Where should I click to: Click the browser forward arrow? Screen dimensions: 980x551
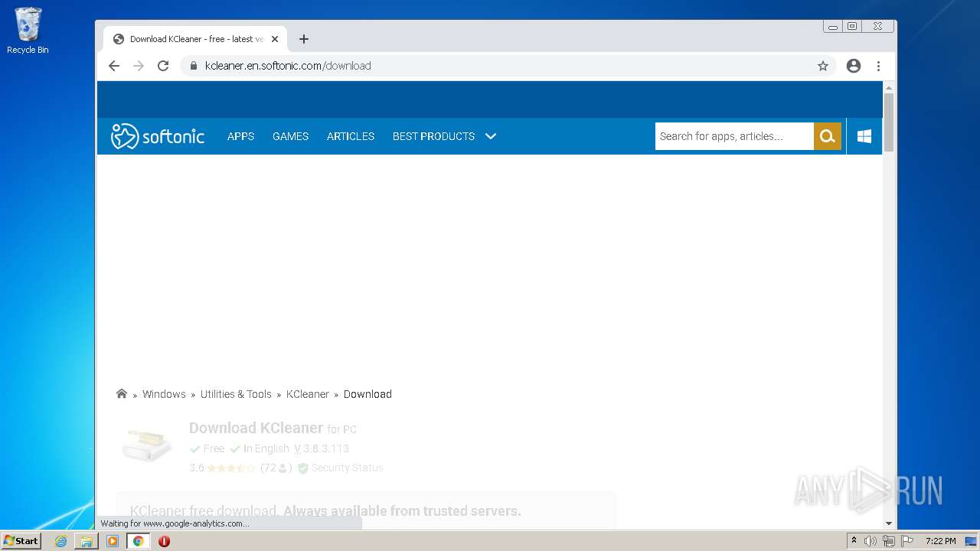click(x=139, y=66)
